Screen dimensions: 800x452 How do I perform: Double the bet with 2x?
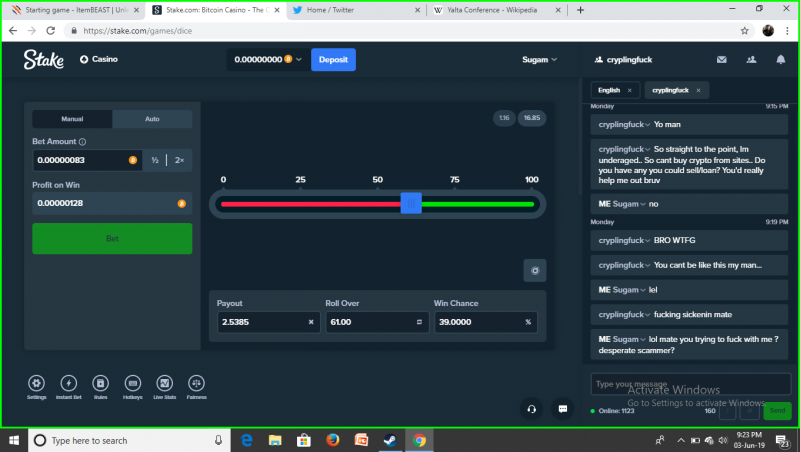pos(180,160)
